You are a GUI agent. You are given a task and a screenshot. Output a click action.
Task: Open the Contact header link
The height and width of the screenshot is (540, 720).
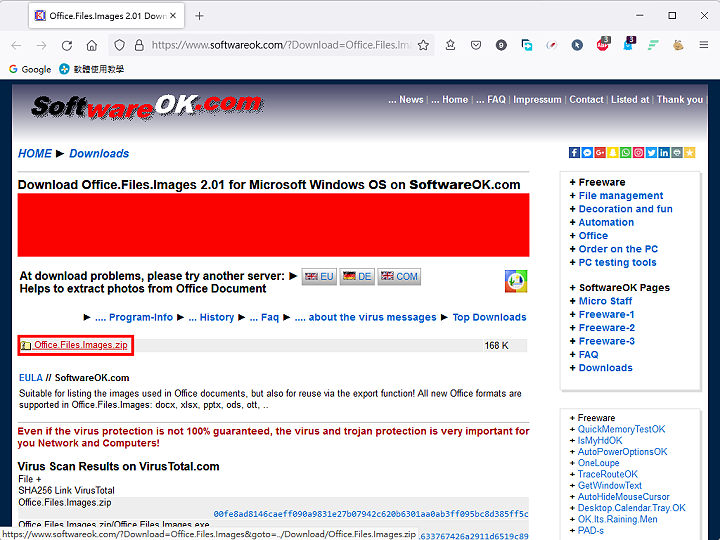(x=586, y=100)
